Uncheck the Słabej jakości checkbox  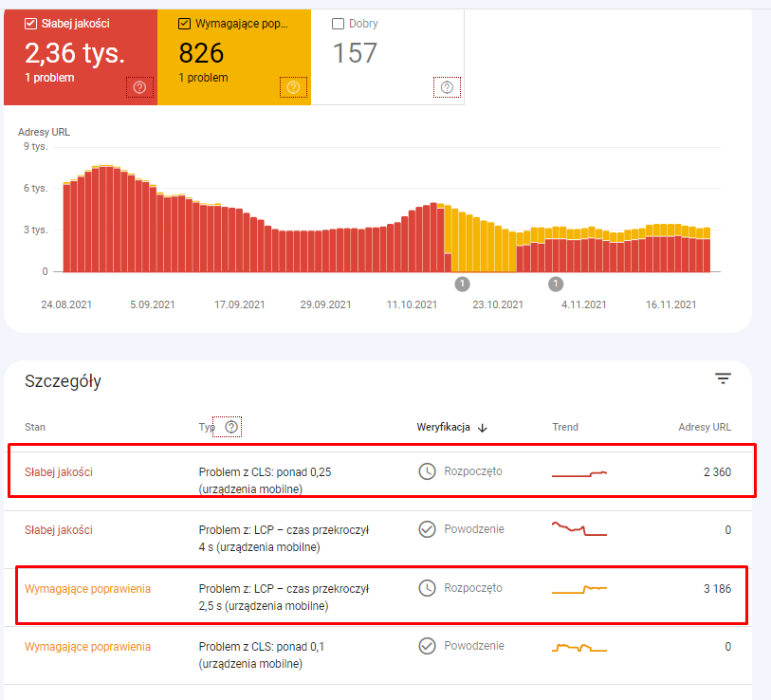click(x=31, y=24)
